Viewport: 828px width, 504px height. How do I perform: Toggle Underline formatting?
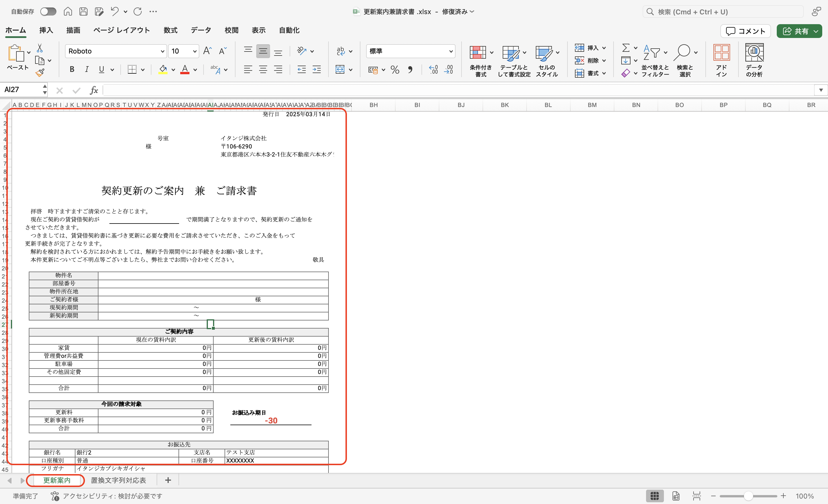coord(101,70)
